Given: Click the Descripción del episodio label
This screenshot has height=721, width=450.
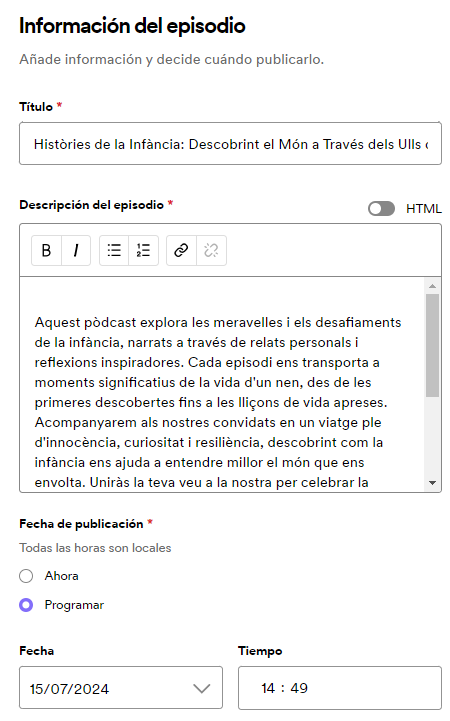Looking at the screenshot, I should 91,205.
